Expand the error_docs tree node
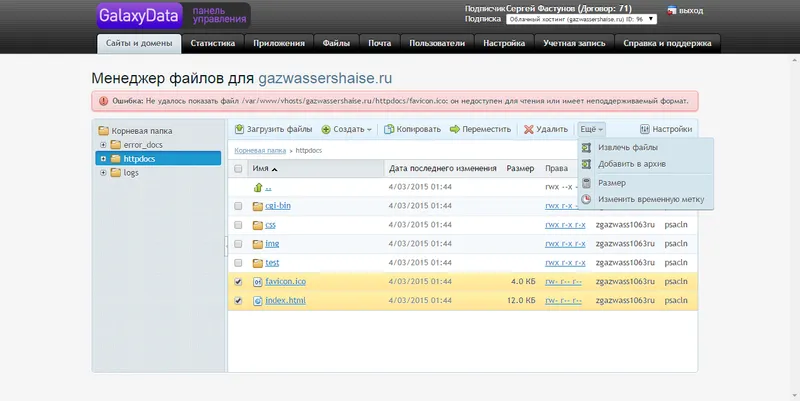The width and height of the screenshot is (800, 401). point(103,145)
